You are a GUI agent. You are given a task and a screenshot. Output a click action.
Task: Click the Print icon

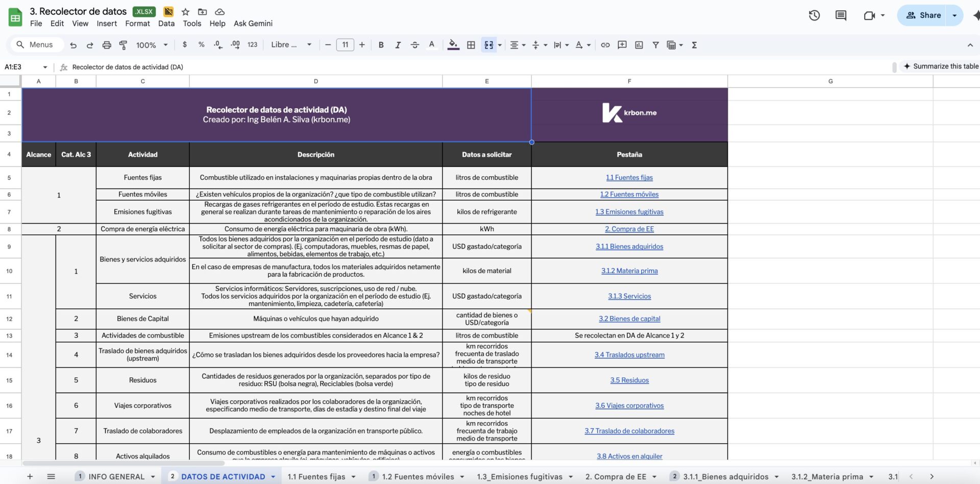tap(107, 45)
